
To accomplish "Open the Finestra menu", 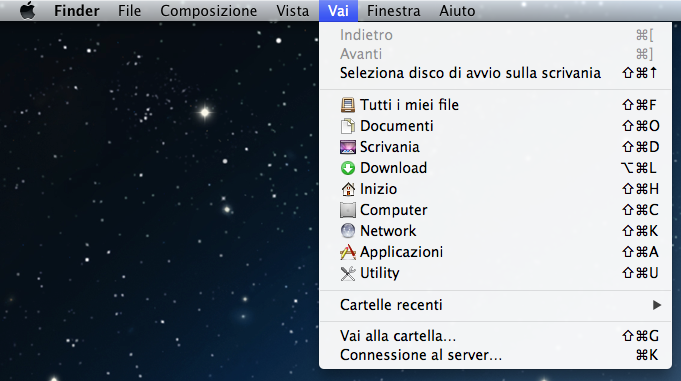I will [x=393, y=10].
